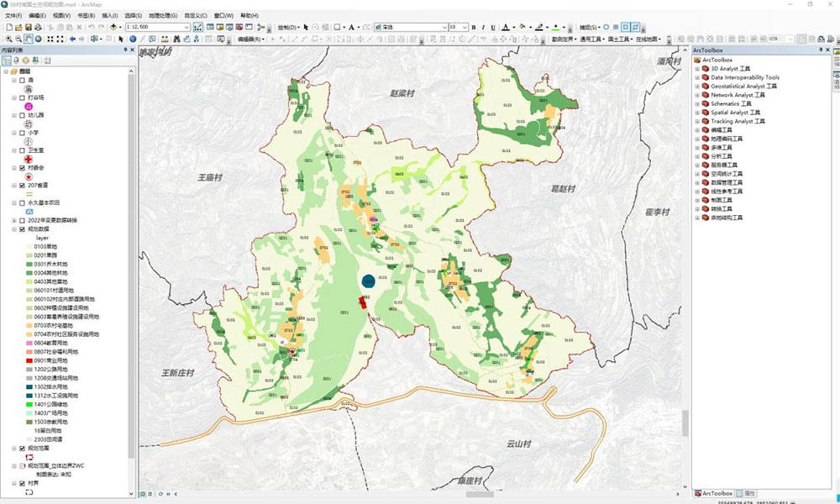Click the Bold text button
Screen dimensions: 840x504
pyautogui.click(x=474, y=27)
